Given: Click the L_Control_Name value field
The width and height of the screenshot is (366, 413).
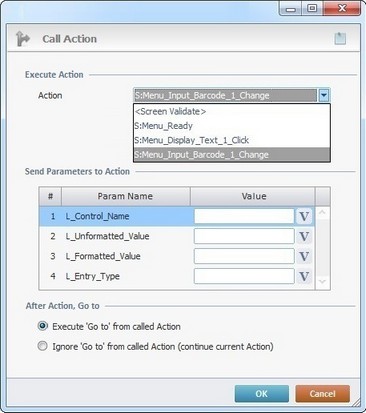Looking at the screenshot, I should click(244, 216).
